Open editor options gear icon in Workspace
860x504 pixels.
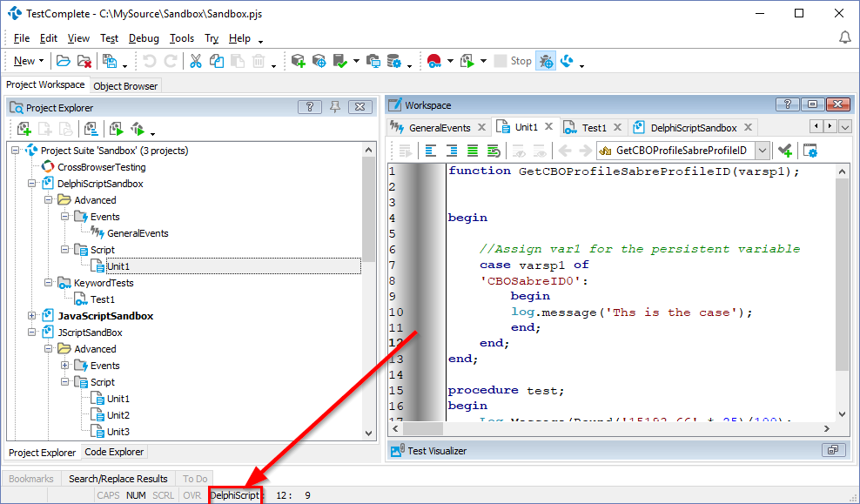pos(810,151)
